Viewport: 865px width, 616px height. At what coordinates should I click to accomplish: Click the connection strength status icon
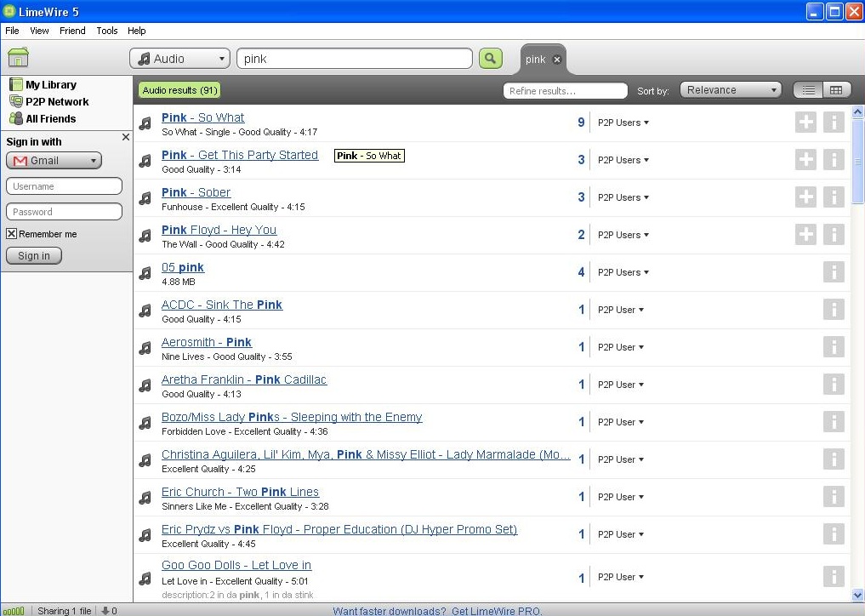tap(14, 611)
